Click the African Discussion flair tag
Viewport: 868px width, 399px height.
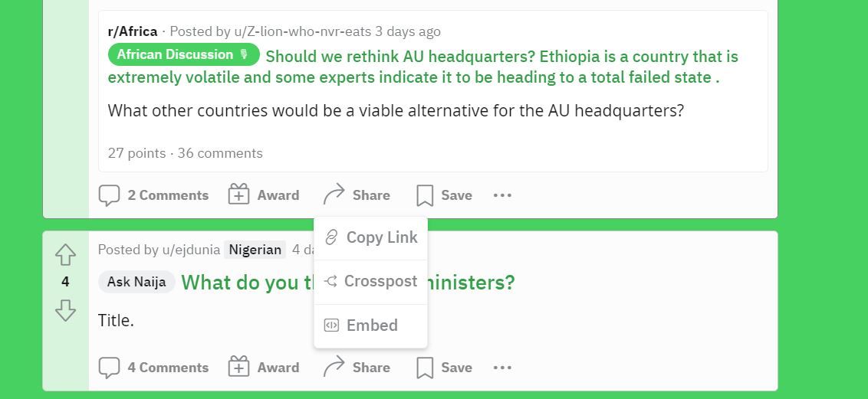[183, 54]
